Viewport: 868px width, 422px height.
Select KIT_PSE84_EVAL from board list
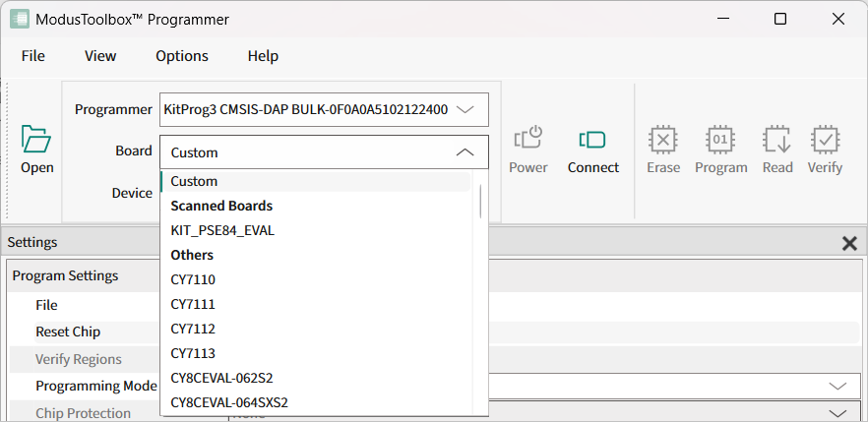tap(222, 230)
